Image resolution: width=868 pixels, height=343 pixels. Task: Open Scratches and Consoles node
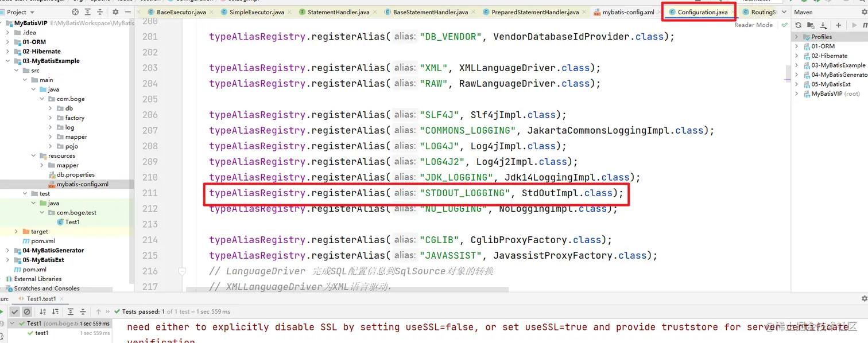pos(43,289)
